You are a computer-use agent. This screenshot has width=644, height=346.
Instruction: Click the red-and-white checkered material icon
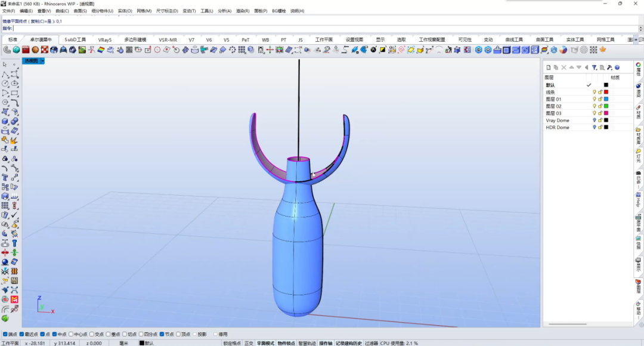click(44, 50)
